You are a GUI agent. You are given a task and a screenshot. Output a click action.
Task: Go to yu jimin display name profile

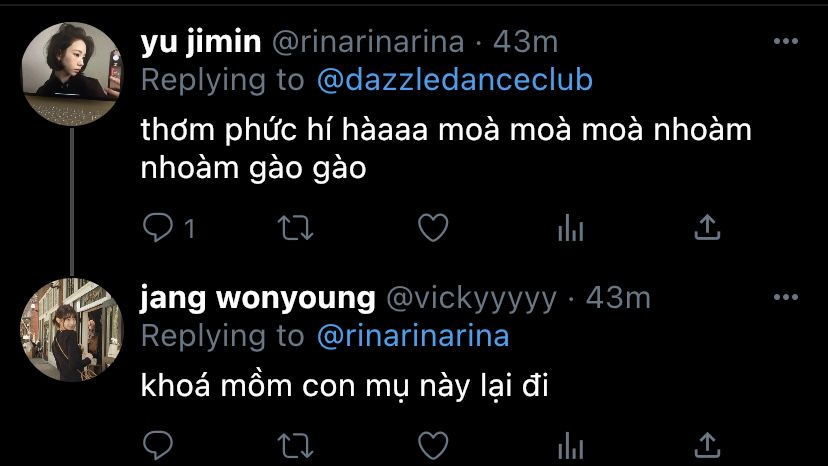point(201,42)
